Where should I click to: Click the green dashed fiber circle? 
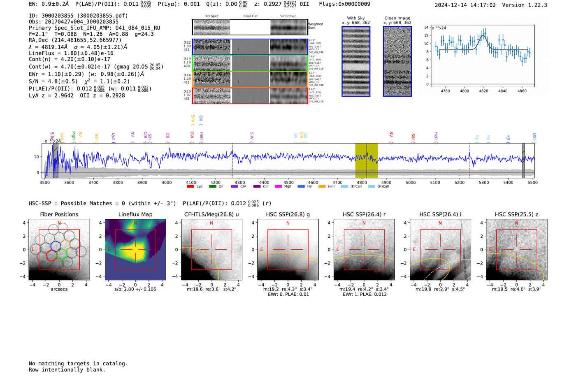[62, 254]
